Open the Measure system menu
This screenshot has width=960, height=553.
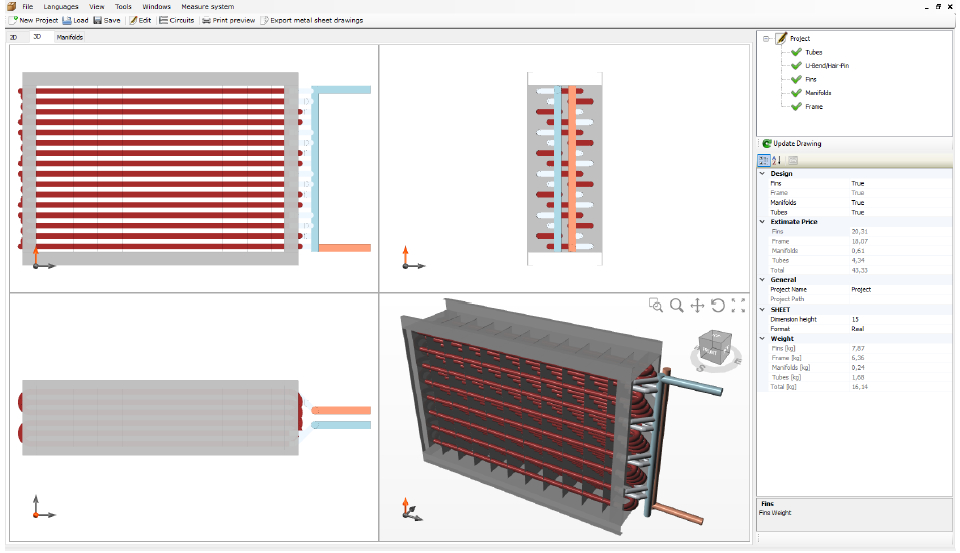click(208, 6)
